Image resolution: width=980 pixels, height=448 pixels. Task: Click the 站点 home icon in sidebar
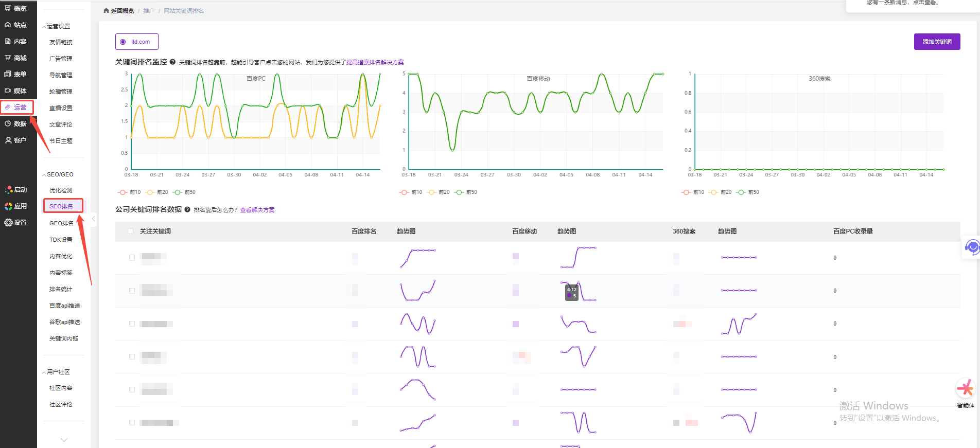(x=8, y=25)
